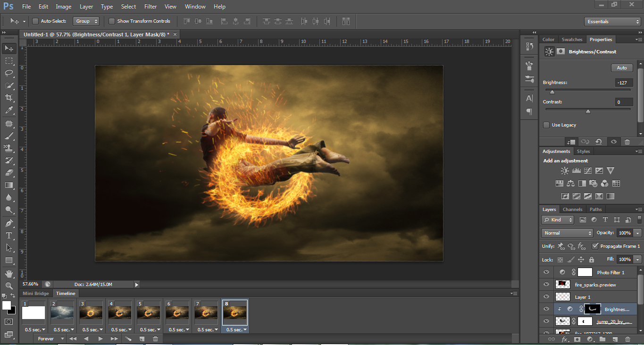The width and height of the screenshot is (644, 345).
Task: Click the Brightness slider handle
Action: (x=552, y=92)
